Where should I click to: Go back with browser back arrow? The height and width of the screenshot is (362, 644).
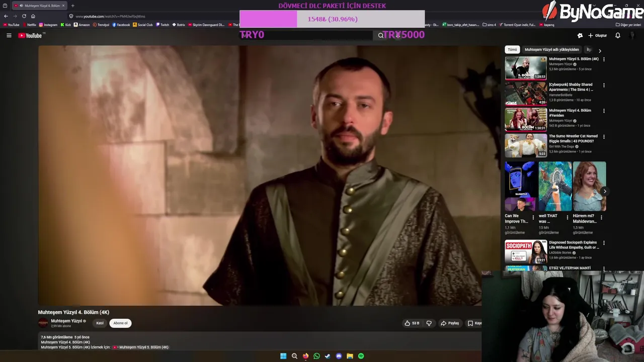click(x=6, y=16)
